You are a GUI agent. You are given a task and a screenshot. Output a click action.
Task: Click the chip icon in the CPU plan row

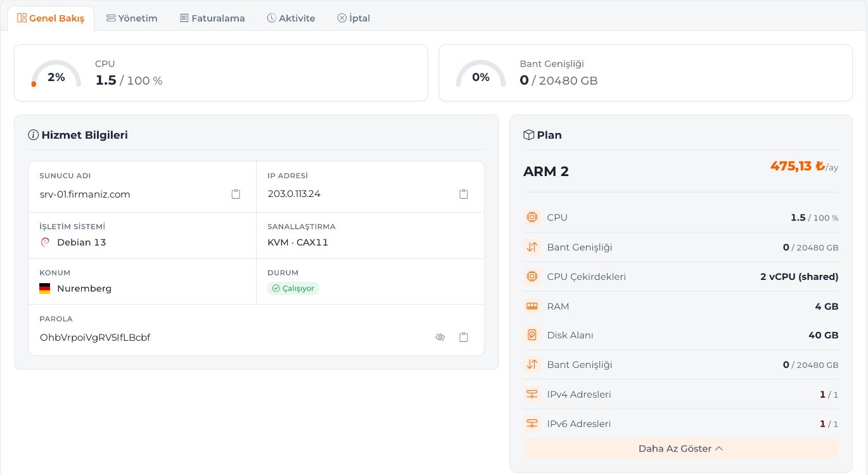pyautogui.click(x=532, y=217)
